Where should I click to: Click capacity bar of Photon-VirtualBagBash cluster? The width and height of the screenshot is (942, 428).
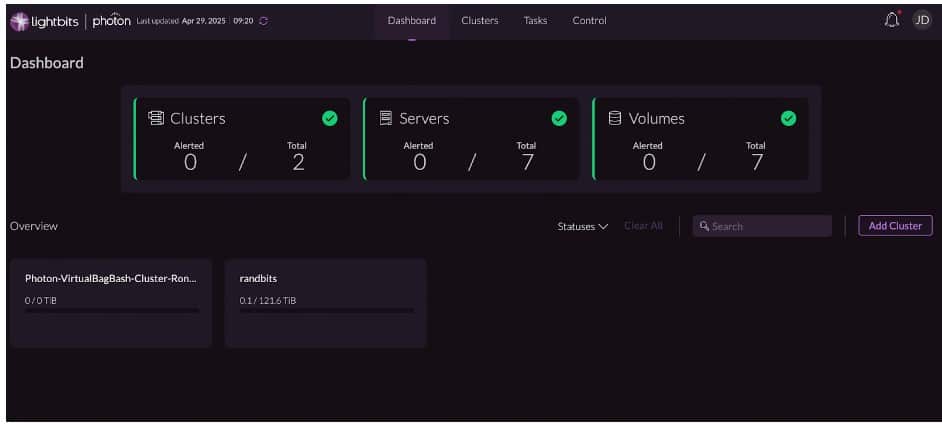112,311
